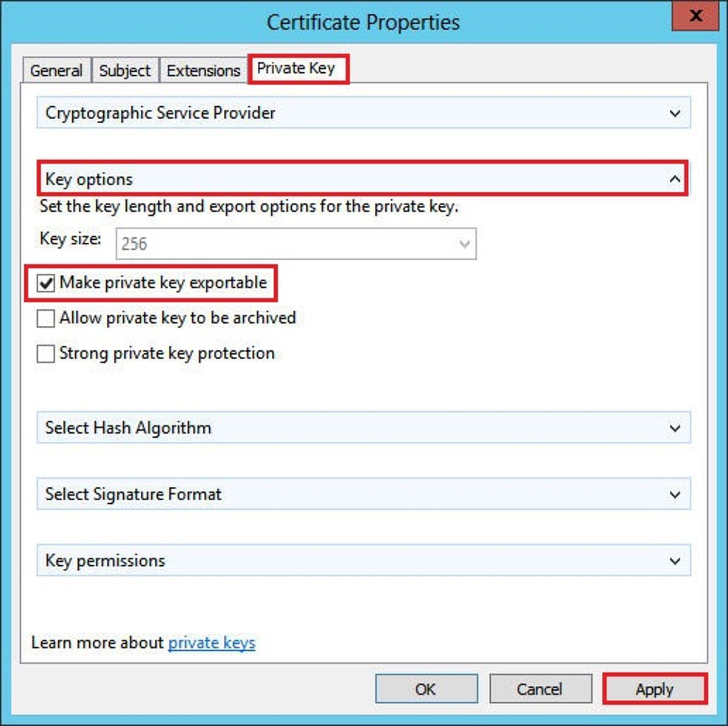The width and height of the screenshot is (728, 726).
Task: Go to the Extensions tab
Action: 203,70
